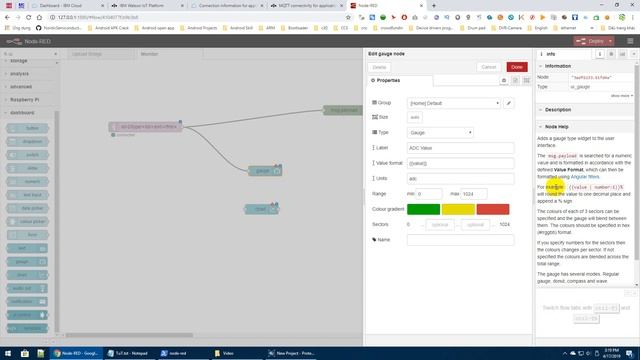Select the numeric node in the dashboard palette
Image resolution: width=640 pixels, height=360 pixels.
(27, 182)
